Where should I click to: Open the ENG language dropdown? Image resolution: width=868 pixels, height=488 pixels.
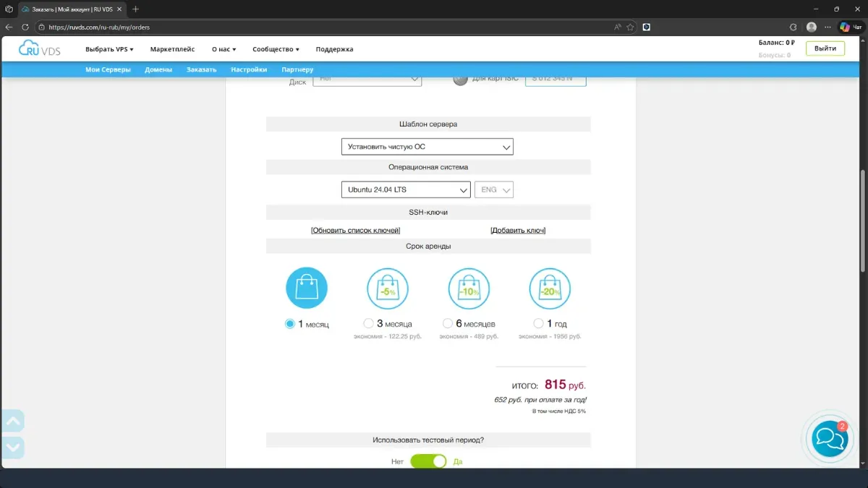click(495, 189)
